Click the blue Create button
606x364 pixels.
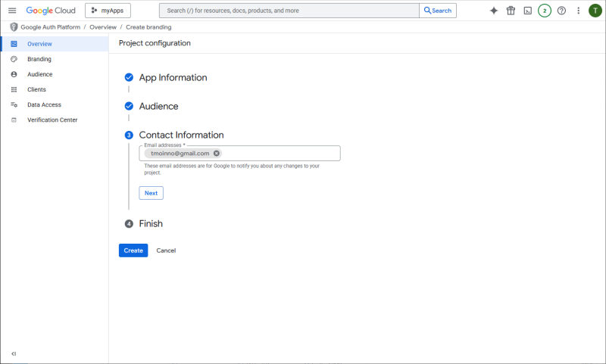point(133,250)
